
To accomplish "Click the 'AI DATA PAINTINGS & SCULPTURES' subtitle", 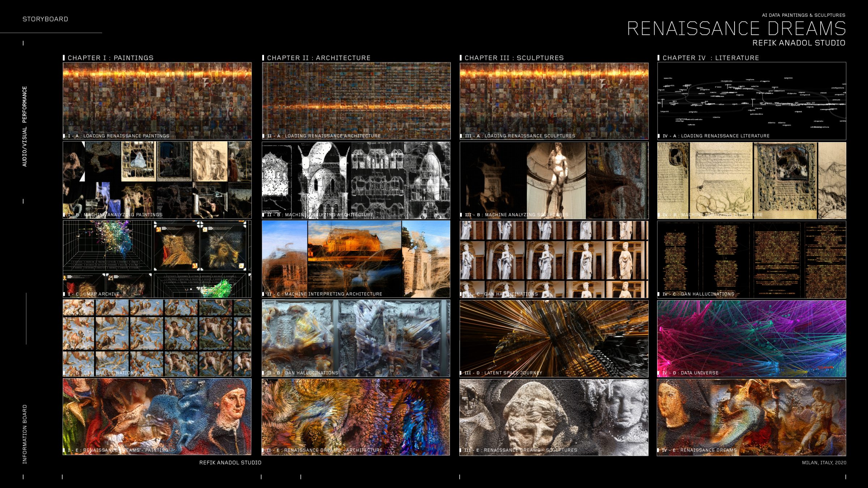I will tap(804, 15).
